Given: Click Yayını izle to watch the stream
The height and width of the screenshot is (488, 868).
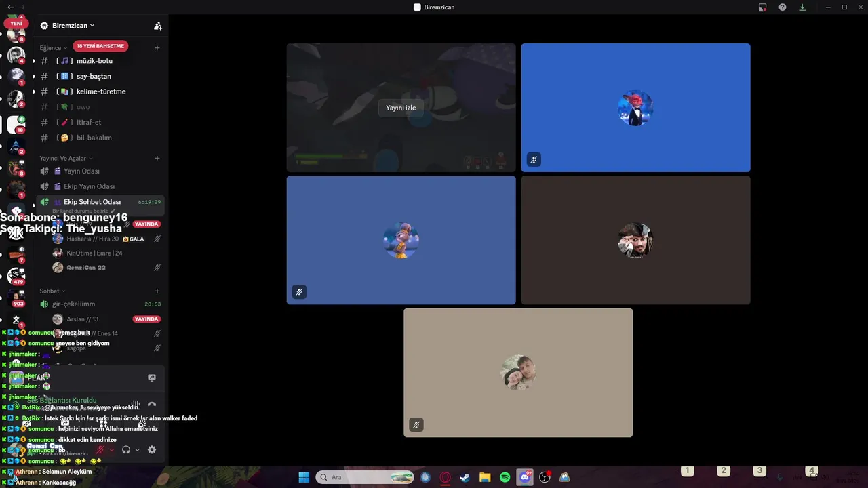Looking at the screenshot, I should (401, 108).
